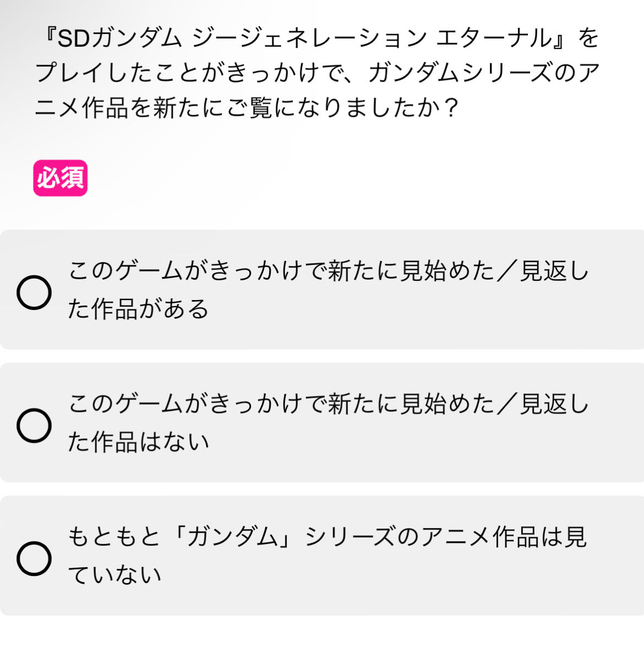Select radio circle for 見始めた/見返した作品がある
644x653 pixels.
(x=34, y=292)
